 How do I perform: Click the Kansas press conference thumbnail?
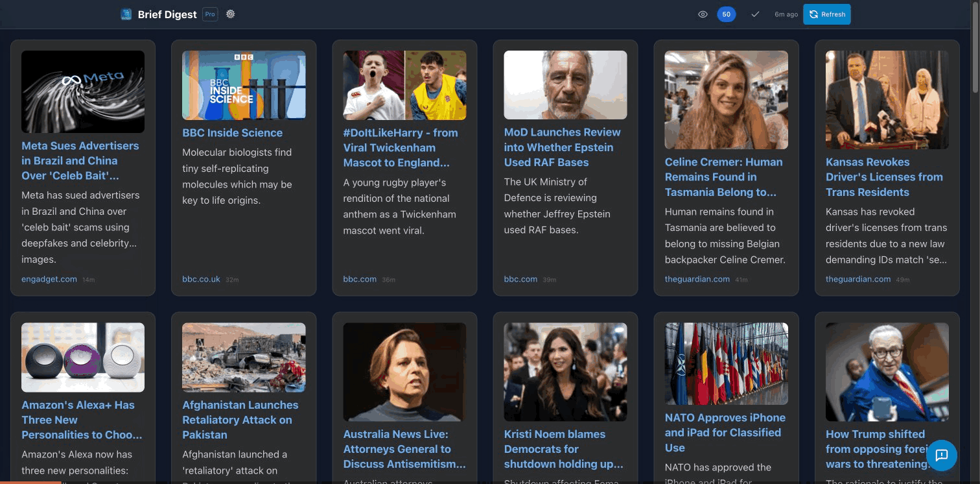coord(887,100)
